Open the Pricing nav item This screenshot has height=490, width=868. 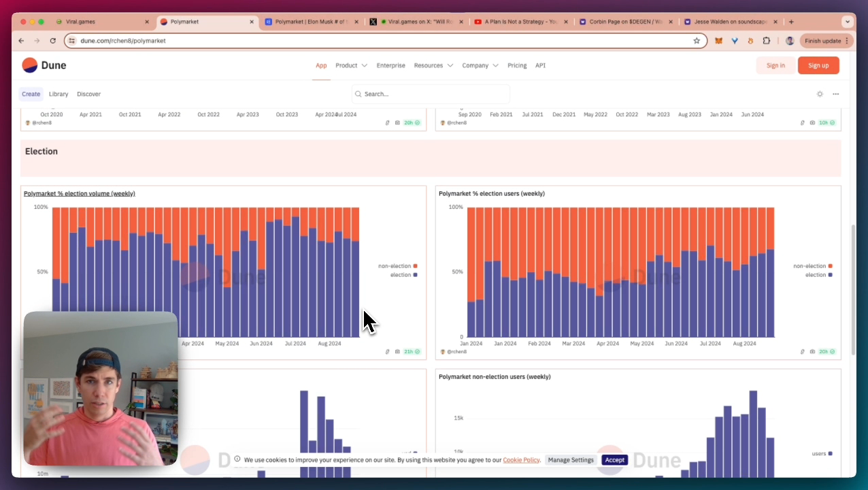(x=517, y=65)
